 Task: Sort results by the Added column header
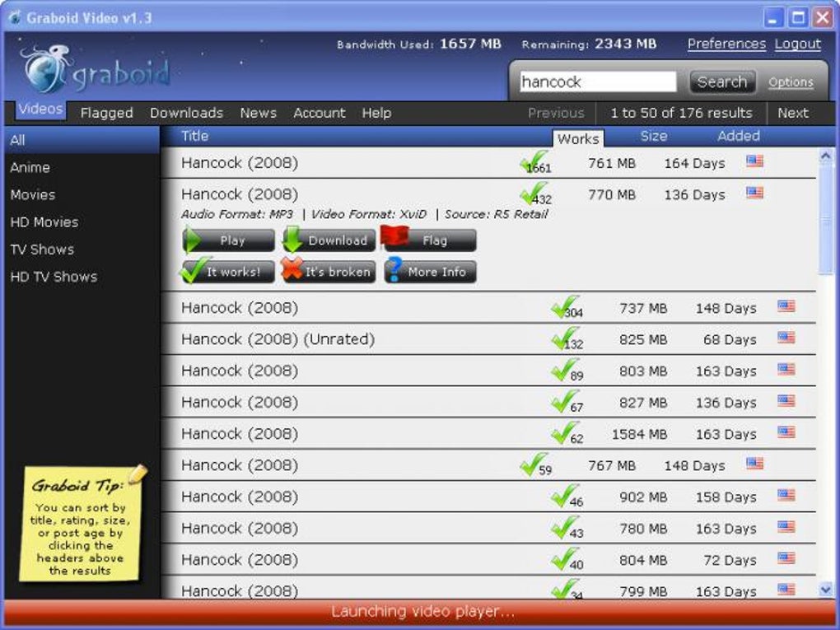click(738, 136)
